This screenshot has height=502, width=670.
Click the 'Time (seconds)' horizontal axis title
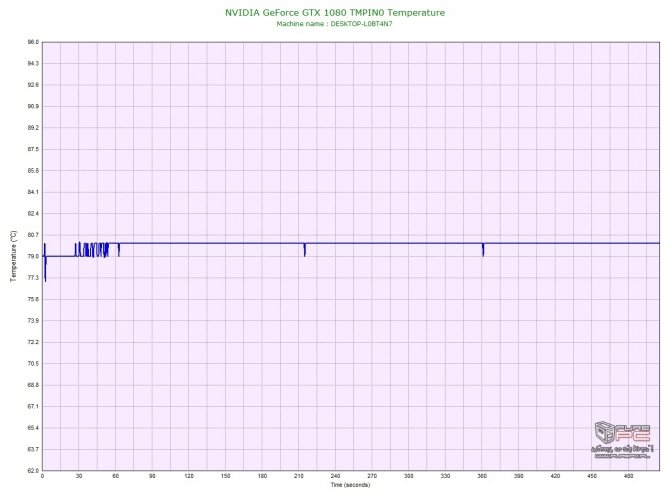tap(350, 485)
